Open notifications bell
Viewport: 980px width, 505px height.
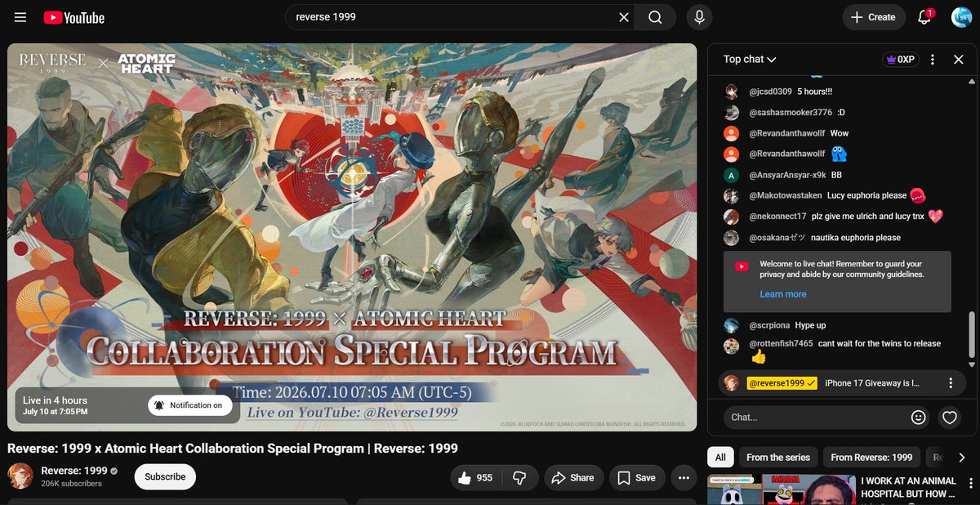tap(924, 17)
